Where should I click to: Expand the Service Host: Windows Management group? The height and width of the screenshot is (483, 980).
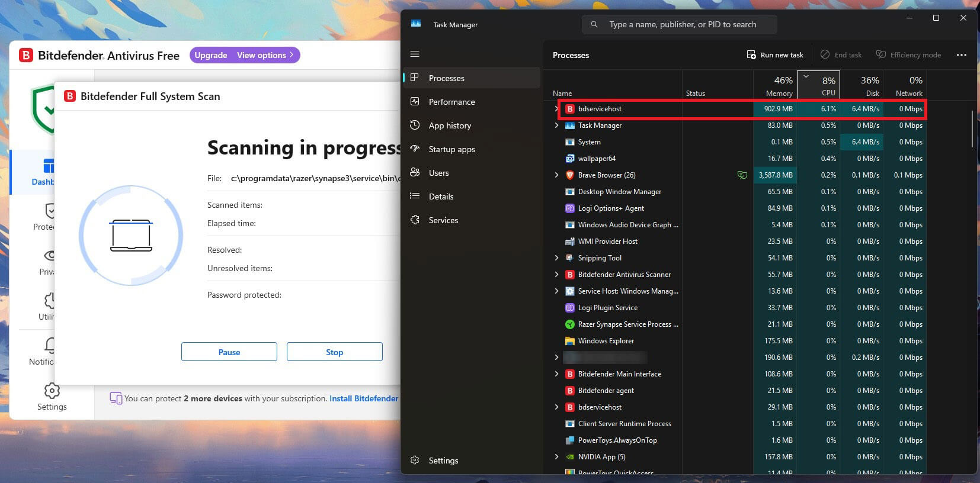pos(556,291)
